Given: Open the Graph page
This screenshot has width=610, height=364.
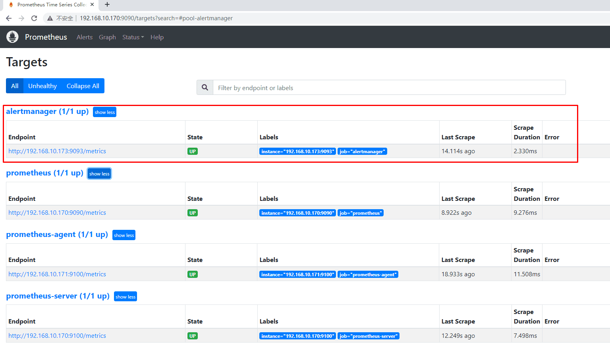Looking at the screenshot, I should click(107, 37).
